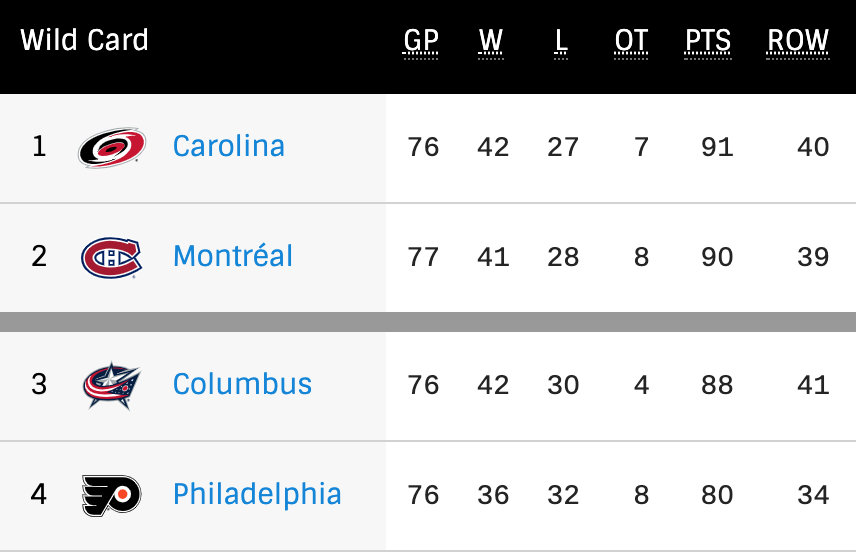
Task: Click Montréal's games played value 77
Action: [x=423, y=257]
